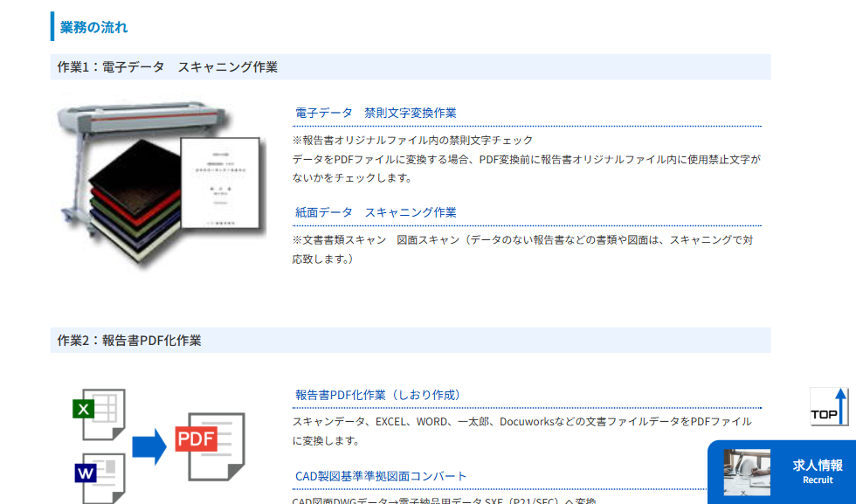Open the 求人情報 Recruit banner
Screen dimensions: 856x504
click(x=782, y=472)
